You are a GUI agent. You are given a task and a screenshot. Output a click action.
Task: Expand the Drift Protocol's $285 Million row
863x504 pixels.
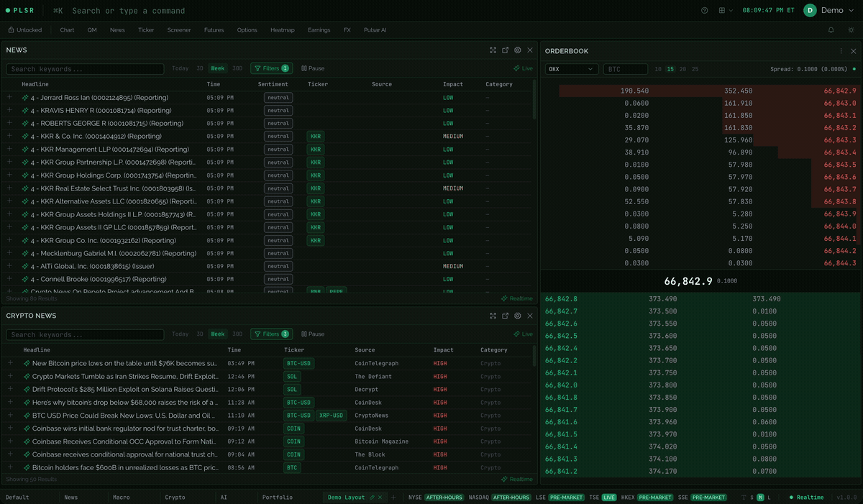point(10,389)
